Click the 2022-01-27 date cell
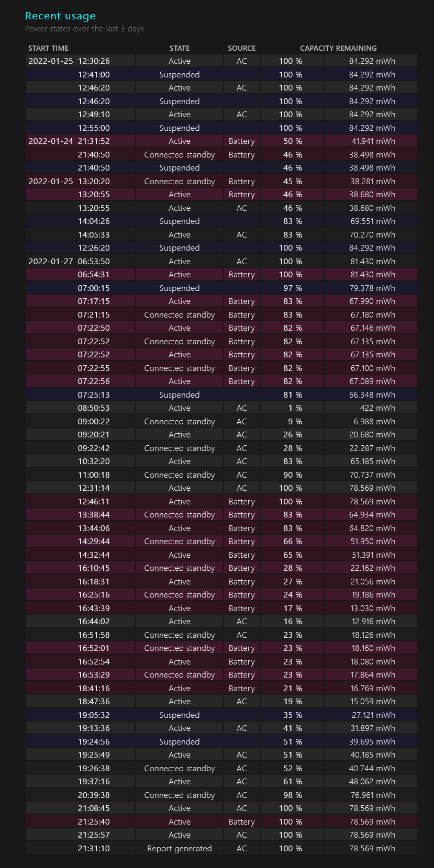This screenshot has width=434, height=868. point(51,262)
